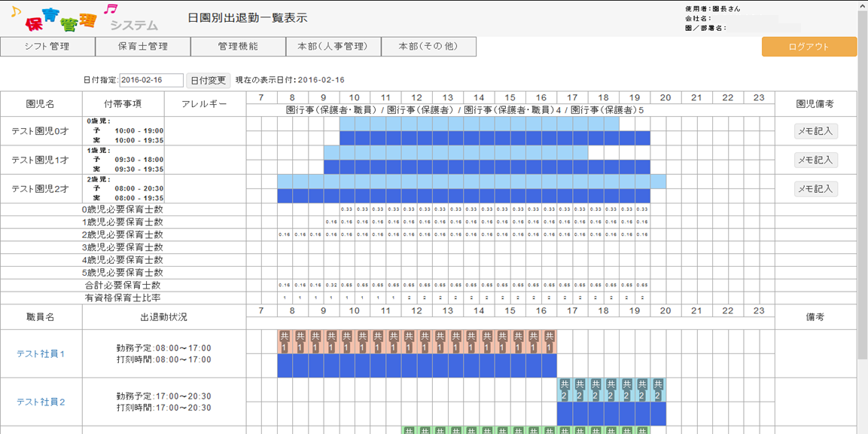Open the 保育士管理 menu
Image resolution: width=868 pixels, height=434 pixels.
pyautogui.click(x=143, y=47)
